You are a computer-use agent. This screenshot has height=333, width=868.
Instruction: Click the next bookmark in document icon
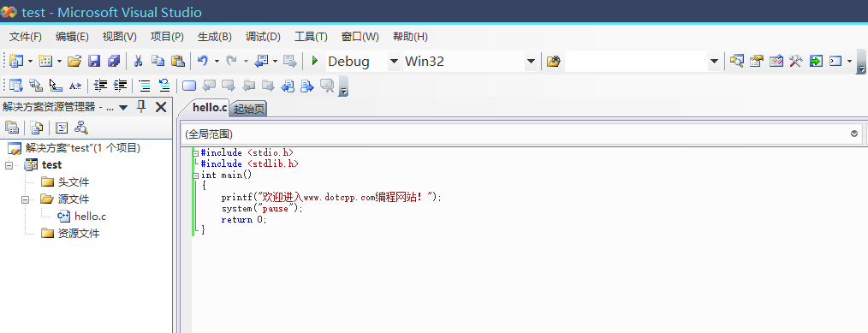[x=307, y=86]
